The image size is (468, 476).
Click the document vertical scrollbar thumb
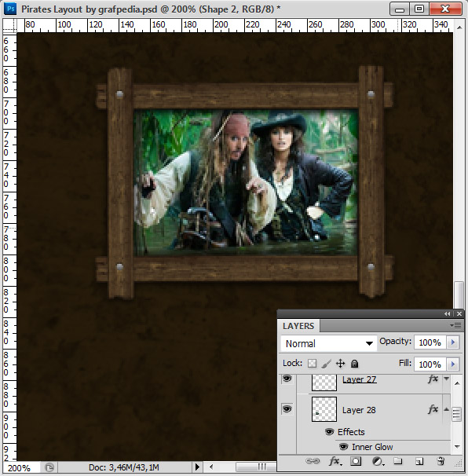pyautogui.click(x=459, y=295)
